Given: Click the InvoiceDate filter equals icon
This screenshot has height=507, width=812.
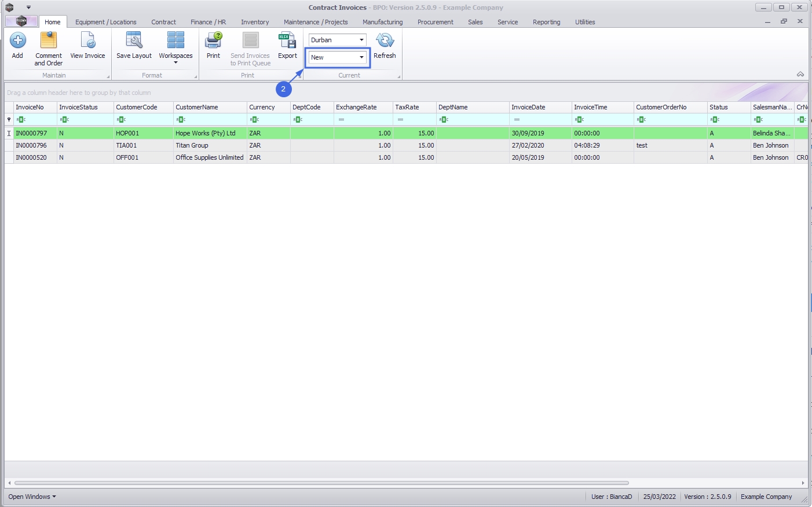Looking at the screenshot, I should point(517,120).
